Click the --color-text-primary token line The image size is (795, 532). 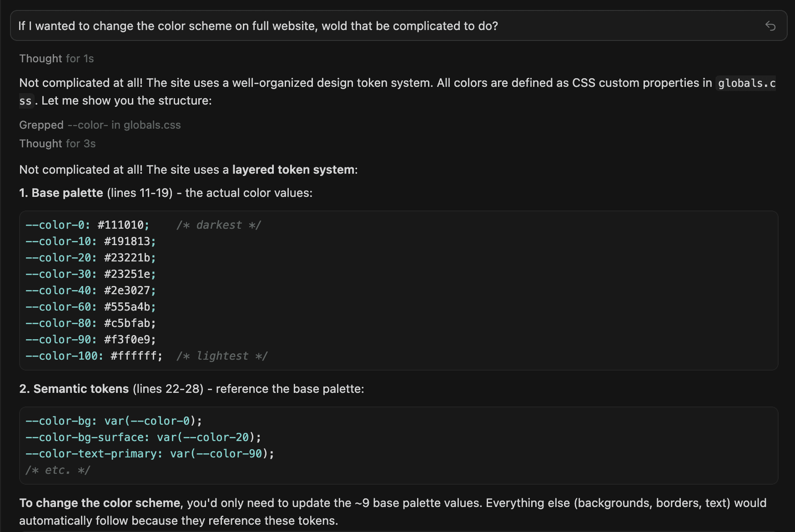point(150,454)
